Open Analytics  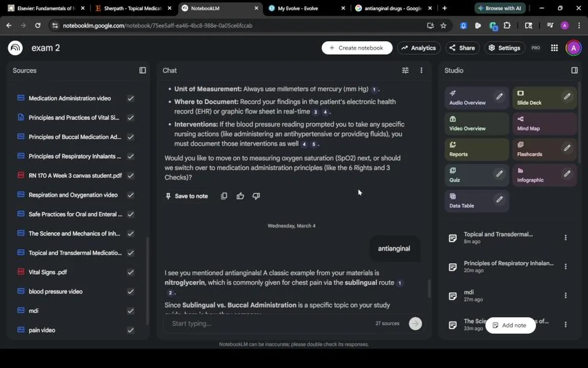[x=419, y=48]
